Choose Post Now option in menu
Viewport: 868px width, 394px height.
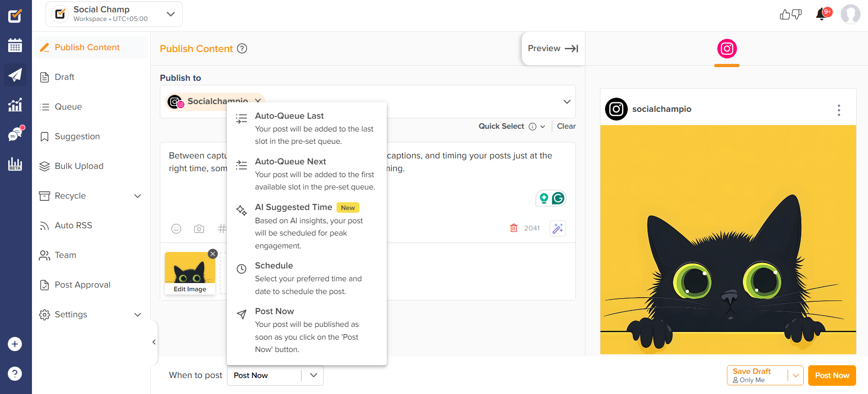point(306,330)
